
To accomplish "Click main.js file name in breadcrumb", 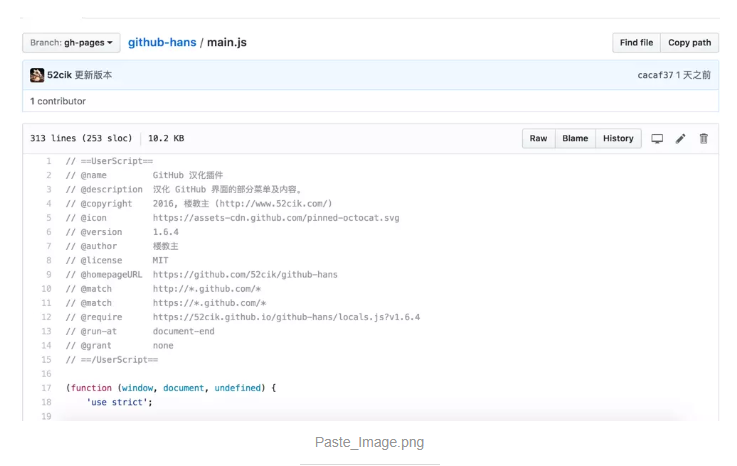I will (x=227, y=42).
